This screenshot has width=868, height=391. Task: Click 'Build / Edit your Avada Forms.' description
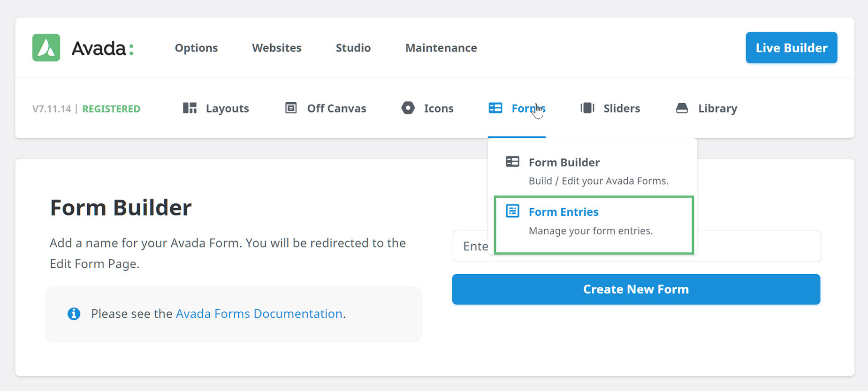[x=598, y=181]
